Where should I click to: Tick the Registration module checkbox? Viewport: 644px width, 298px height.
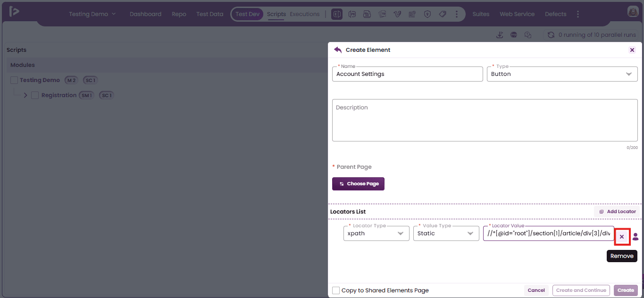tap(35, 95)
